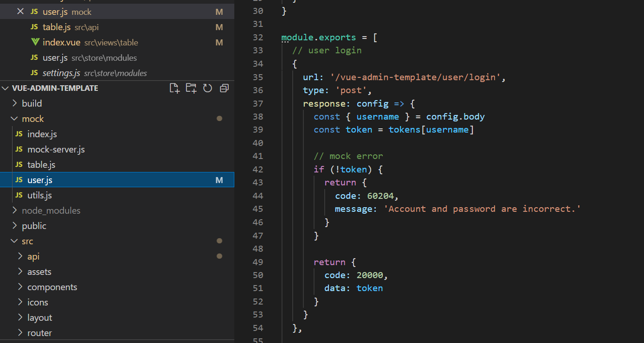This screenshot has width=644, height=343.
Task: Open utils.js file
Action: point(117,195)
